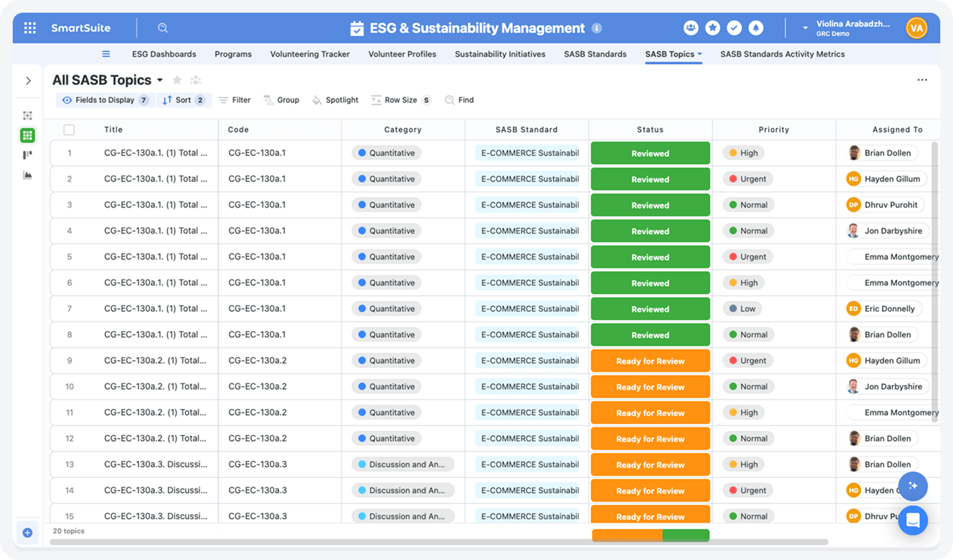Viewport: 953px width, 560px height.
Task: Open the Sort options
Action: (184, 100)
